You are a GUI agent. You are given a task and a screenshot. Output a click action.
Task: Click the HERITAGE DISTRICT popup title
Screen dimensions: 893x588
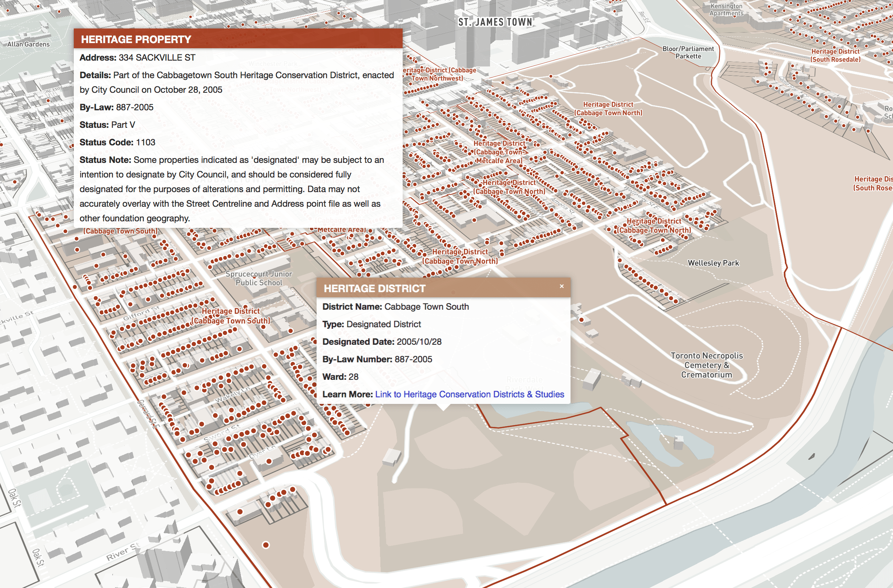click(375, 289)
